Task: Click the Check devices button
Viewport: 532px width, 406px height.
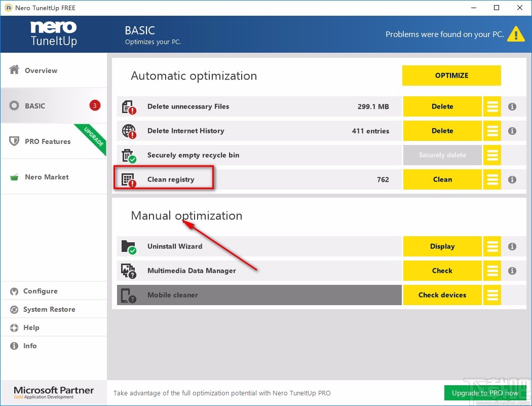Action: [442, 295]
